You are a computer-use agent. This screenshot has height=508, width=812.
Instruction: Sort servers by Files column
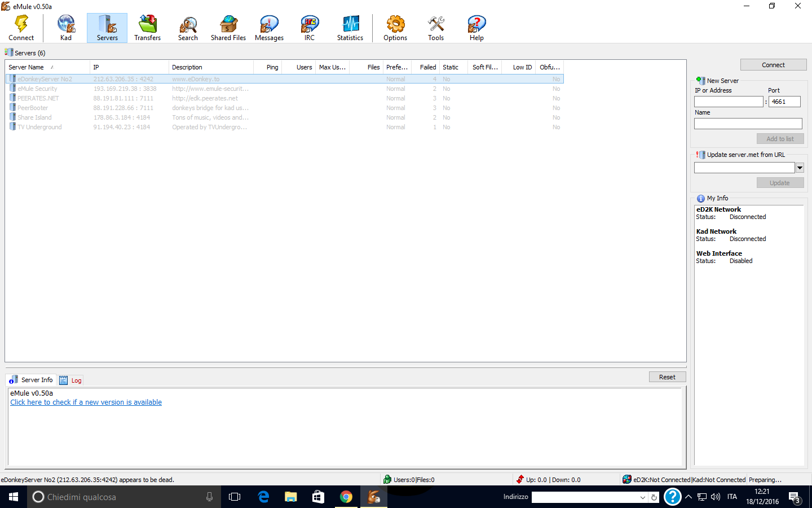coord(366,67)
